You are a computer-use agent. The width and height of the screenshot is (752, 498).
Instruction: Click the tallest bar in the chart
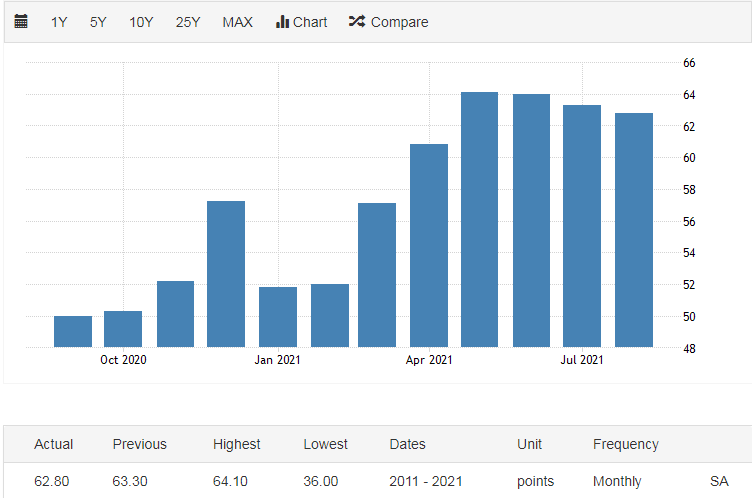(x=479, y=220)
